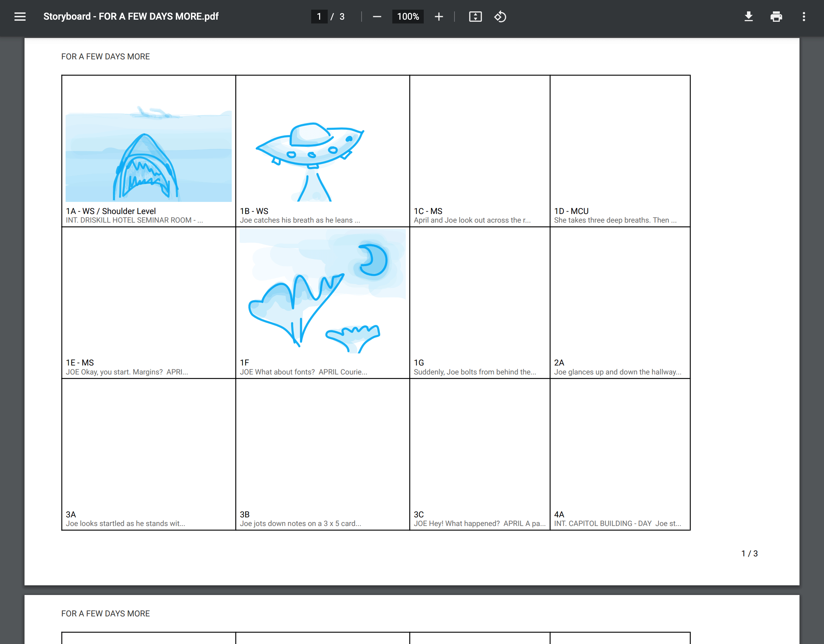This screenshot has width=824, height=644.
Task: Click 'INT. DRISKILL HOTEL SEMINAR ROOM' description
Action: tap(135, 220)
